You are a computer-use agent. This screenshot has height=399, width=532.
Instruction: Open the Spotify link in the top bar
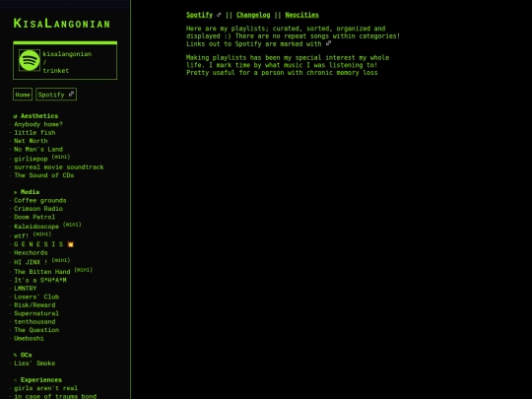[199, 15]
